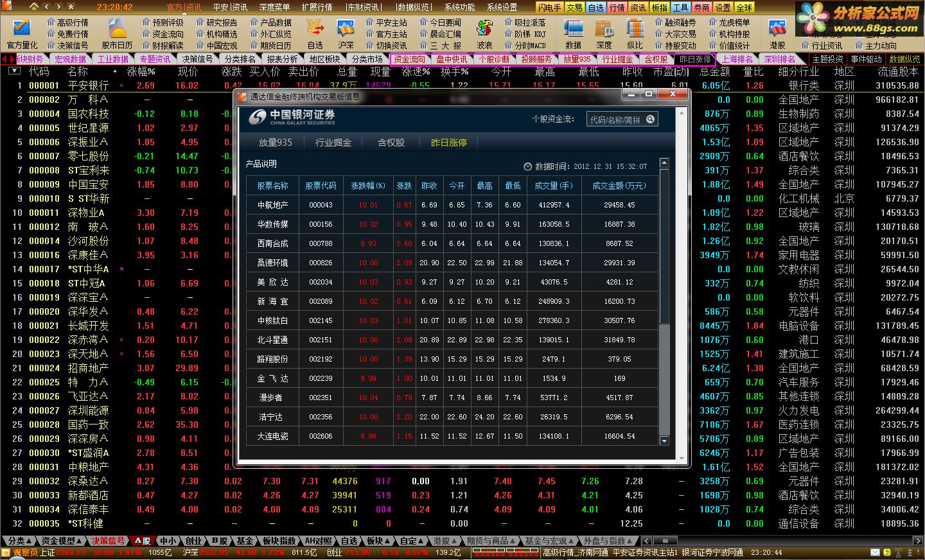
Task: Switch to the 放量935 dialog tab
Action: pos(276,143)
